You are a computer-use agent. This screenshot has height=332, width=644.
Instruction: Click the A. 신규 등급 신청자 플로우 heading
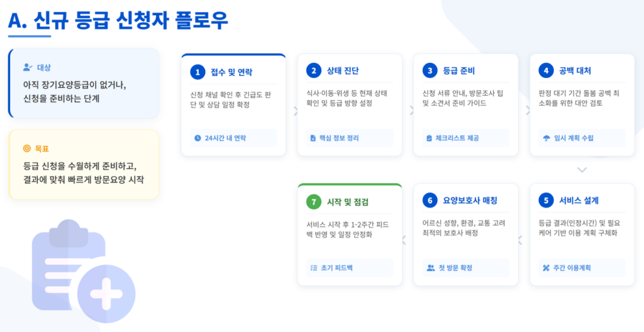118,21
